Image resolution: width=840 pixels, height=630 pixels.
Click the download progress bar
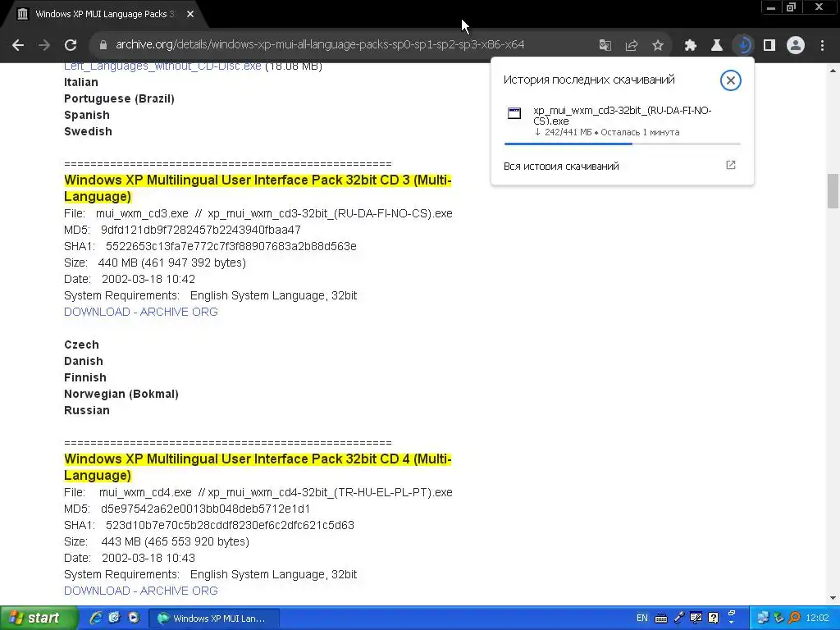pyautogui.click(x=622, y=144)
